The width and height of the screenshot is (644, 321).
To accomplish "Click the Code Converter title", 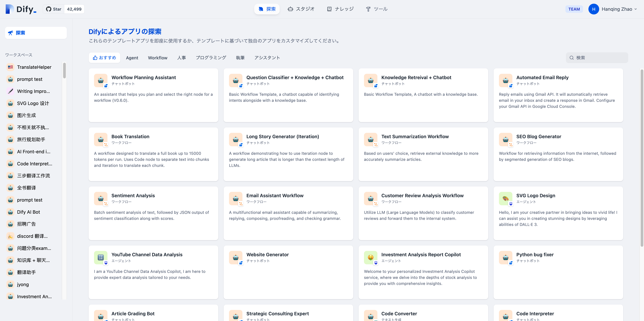I will coord(399,313).
